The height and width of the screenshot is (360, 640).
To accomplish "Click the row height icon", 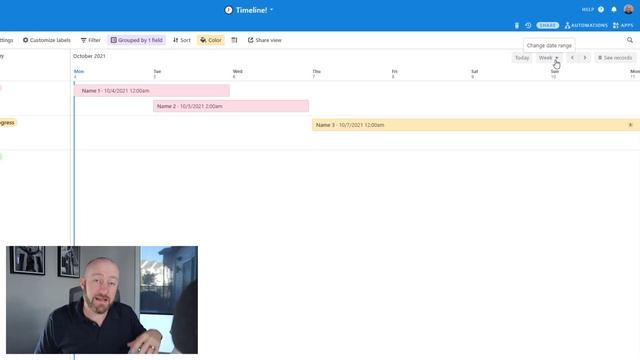I will (234, 40).
